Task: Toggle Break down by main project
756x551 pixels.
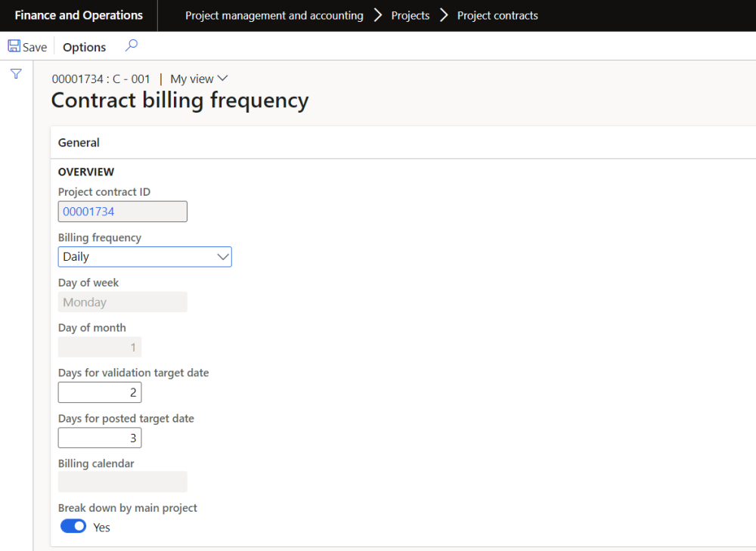Action: 73,527
